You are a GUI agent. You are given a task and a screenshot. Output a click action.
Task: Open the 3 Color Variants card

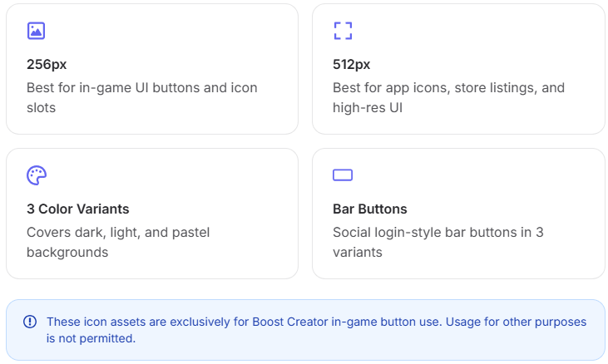coord(152,214)
